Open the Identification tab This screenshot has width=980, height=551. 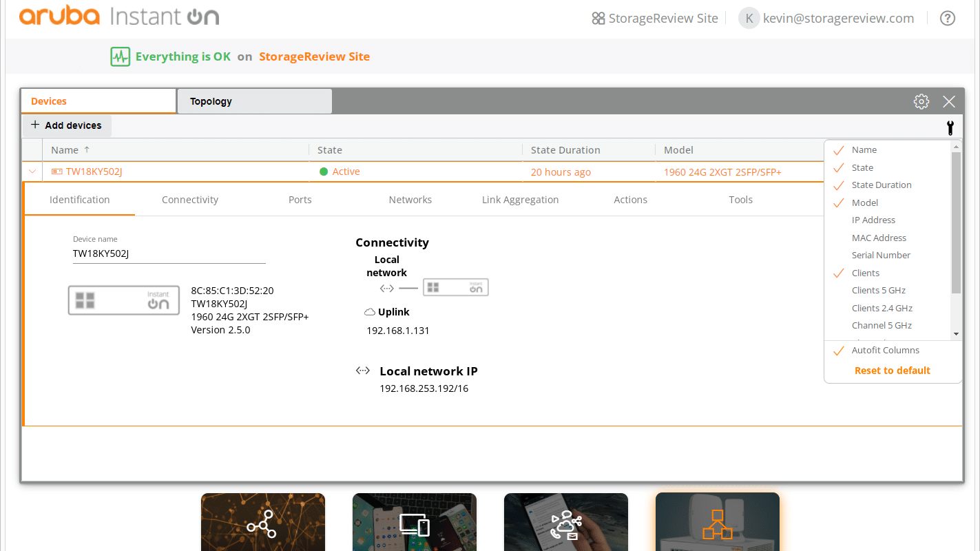[80, 200]
